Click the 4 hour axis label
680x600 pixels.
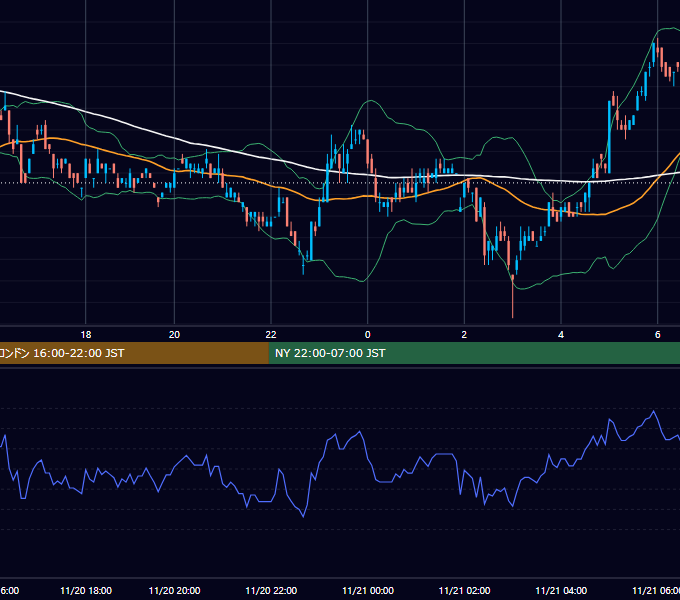click(561, 335)
